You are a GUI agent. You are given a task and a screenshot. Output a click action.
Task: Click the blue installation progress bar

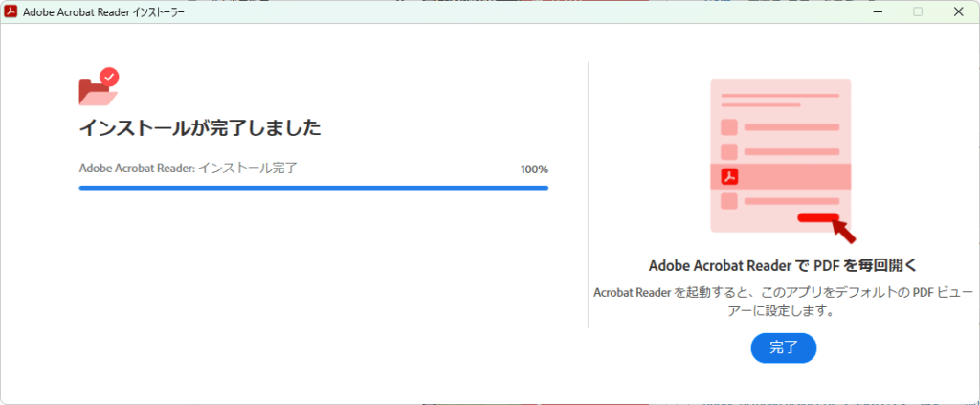[x=313, y=188]
